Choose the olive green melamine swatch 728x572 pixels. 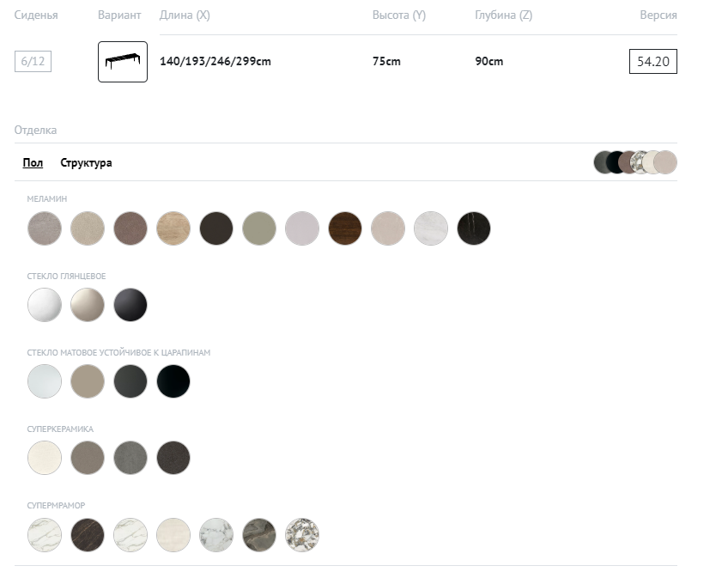(259, 228)
